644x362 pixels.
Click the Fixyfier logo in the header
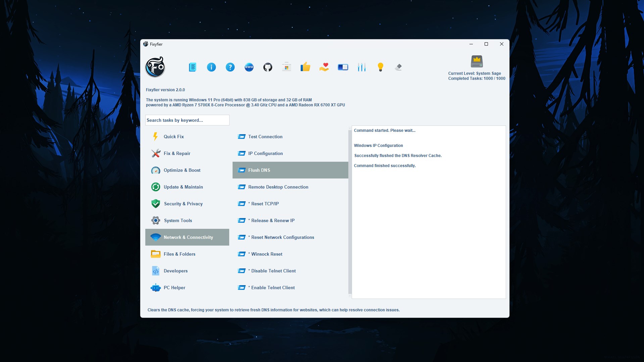click(155, 67)
